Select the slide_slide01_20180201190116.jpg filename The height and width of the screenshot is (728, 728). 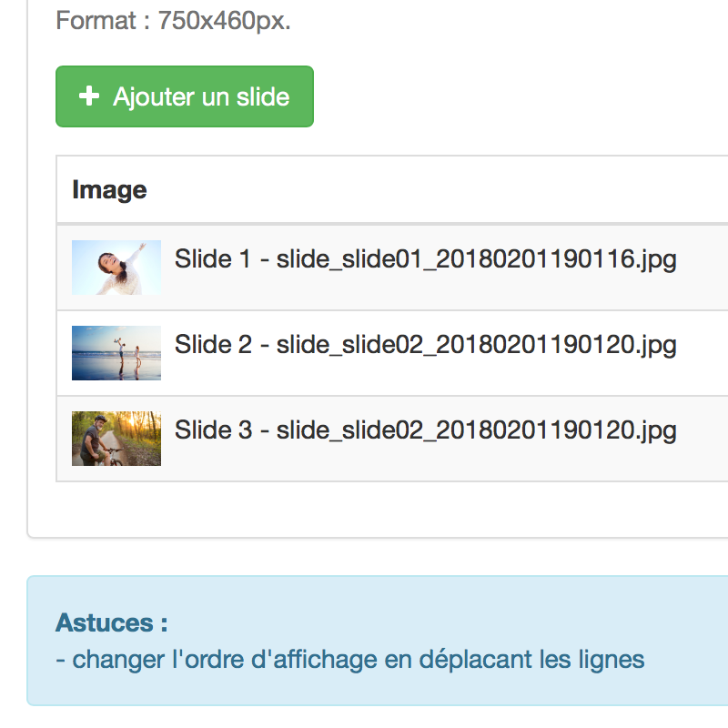click(x=476, y=259)
